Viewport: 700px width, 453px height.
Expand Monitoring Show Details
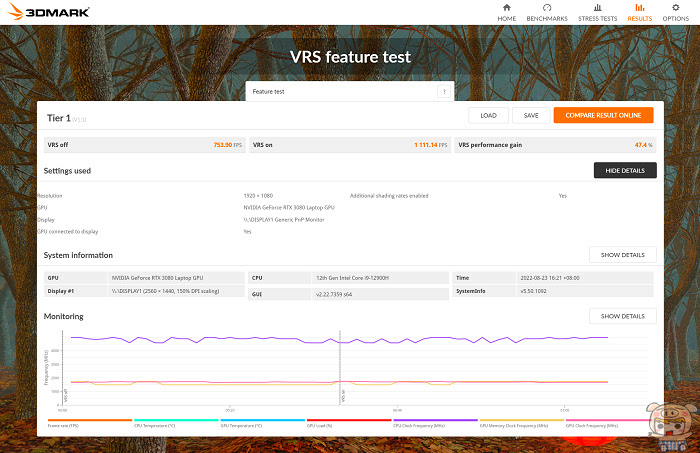(623, 316)
